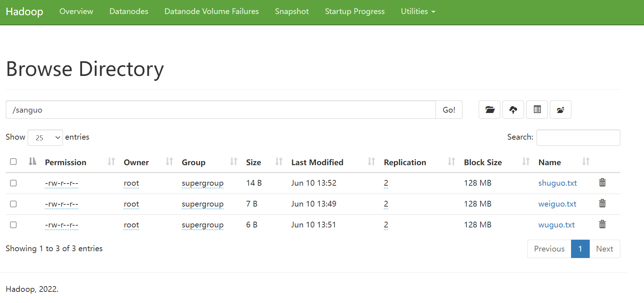Open the Upload Files cloud icon

[x=513, y=110]
